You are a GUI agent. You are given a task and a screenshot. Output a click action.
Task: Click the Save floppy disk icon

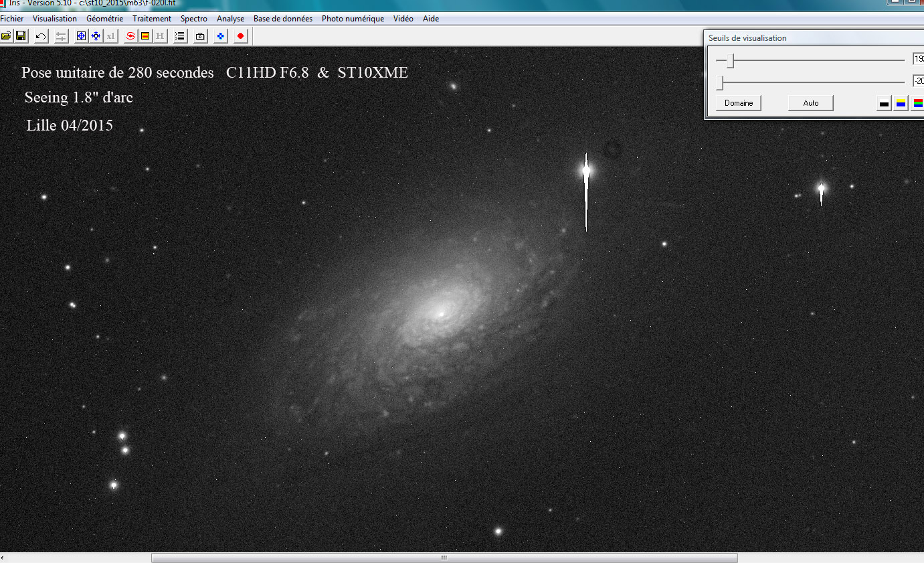pyautogui.click(x=21, y=35)
